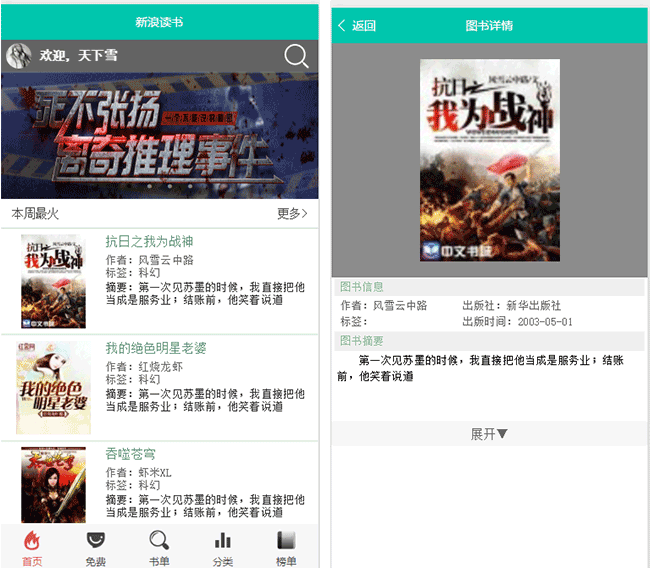Tap the 抗日之我为战神 cover in list
Image resolution: width=650 pixels, height=568 pixels.
(53, 282)
